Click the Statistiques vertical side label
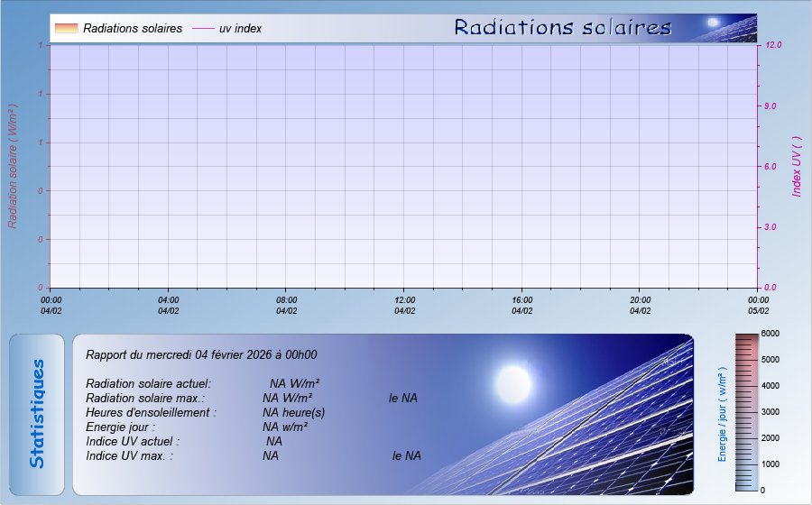 click(x=37, y=414)
